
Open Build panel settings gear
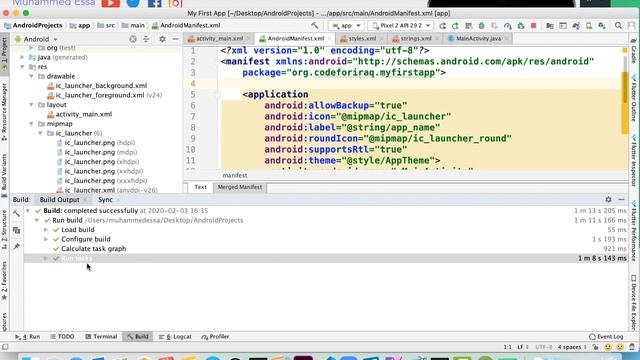[x=608, y=200]
